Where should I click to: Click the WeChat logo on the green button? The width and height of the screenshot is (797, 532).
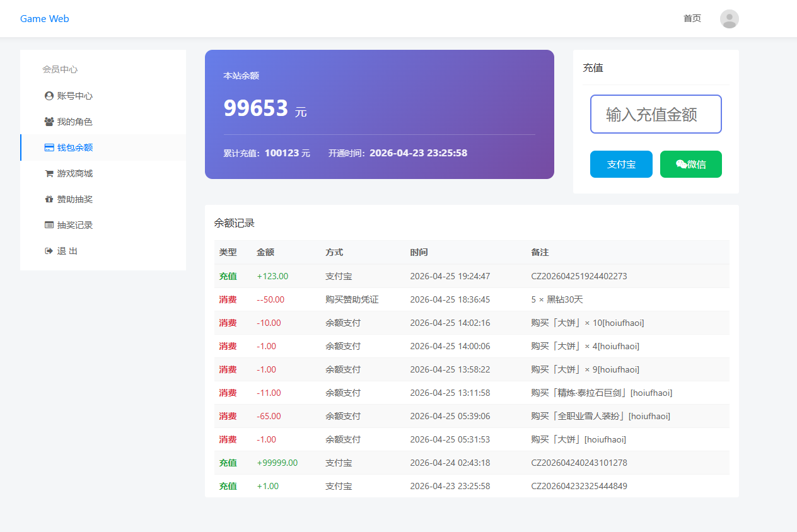point(681,164)
